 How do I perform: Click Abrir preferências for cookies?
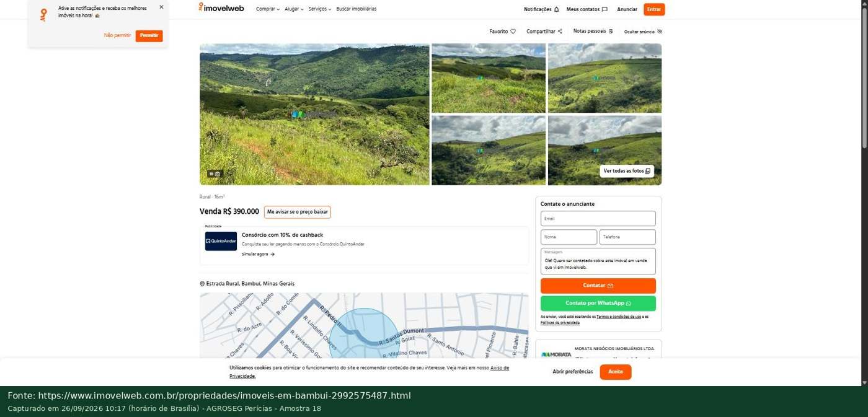coord(573,372)
